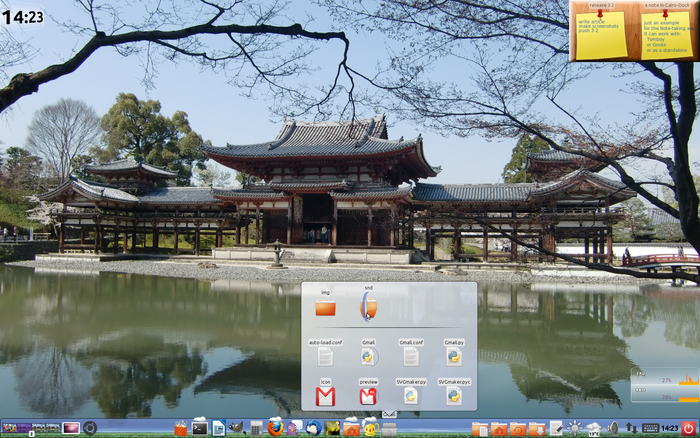This screenshot has height=438, width=700.
Task: Open the snd folder in the popup
Action: [368, 307]
